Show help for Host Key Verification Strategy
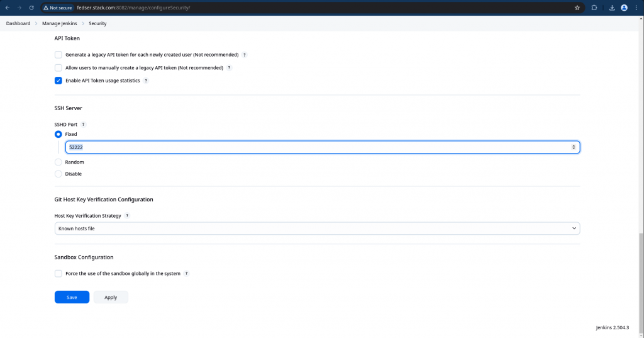 click(127, 216)
